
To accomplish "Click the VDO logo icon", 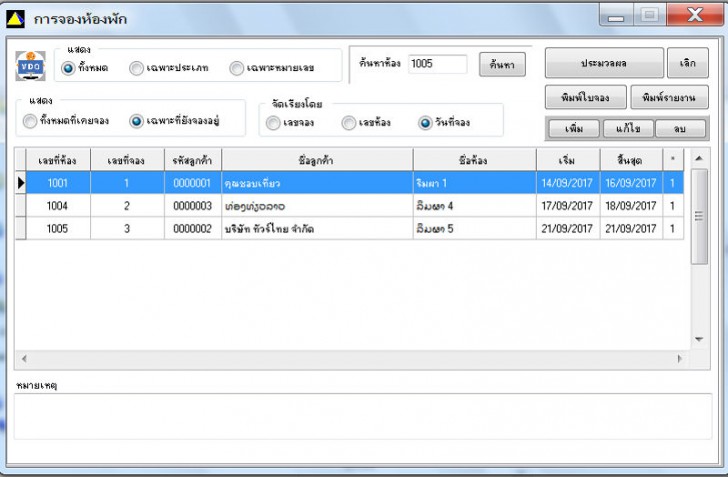I will [31, 65].
